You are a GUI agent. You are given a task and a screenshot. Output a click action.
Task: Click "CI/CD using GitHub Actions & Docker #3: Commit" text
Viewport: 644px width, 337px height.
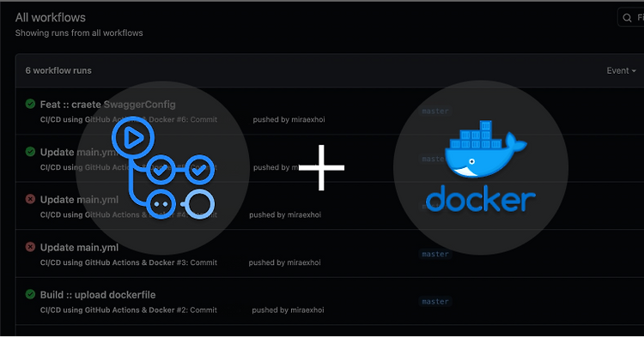129,262
